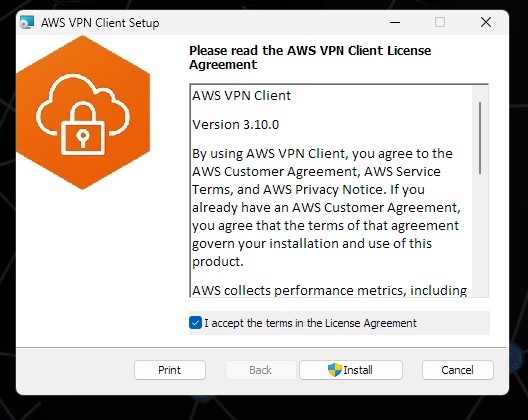Click the Install button
The height and width of the screenshot is (420, 528).
pos(351,370)
